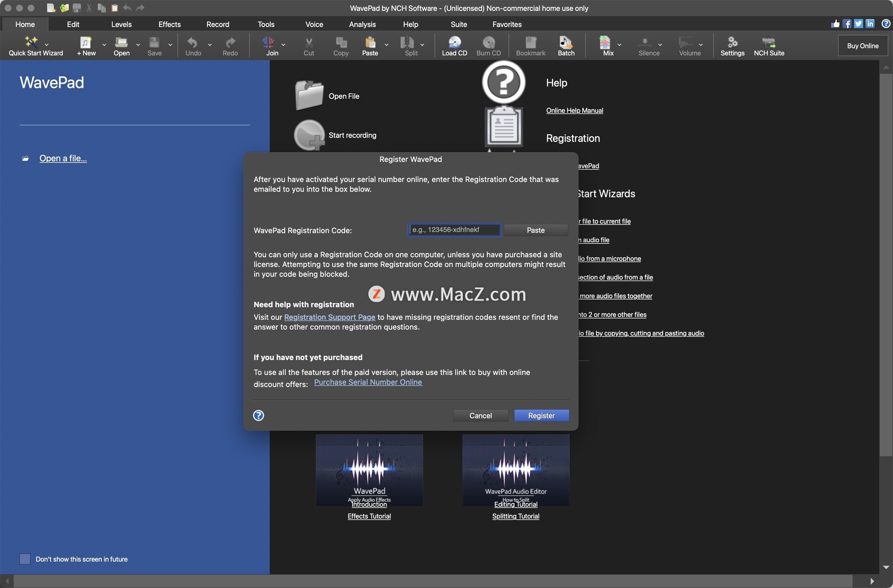Expand the Undo dropdown arrow
The height and width of the screenshot is (588, 893).
pos(210,45)
